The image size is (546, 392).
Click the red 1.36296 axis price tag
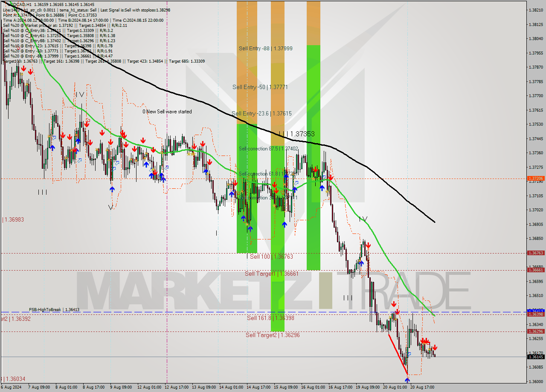536,331
